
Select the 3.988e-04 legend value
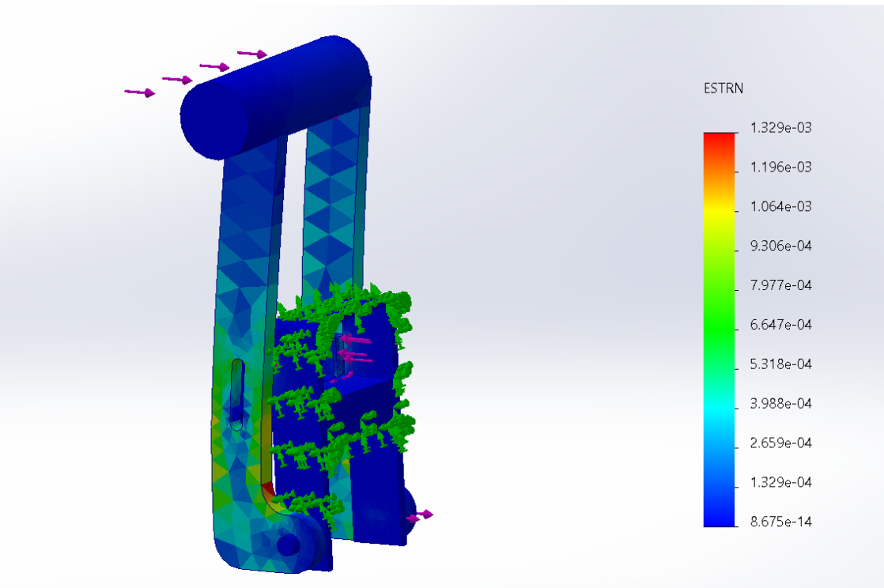point(781,404)
